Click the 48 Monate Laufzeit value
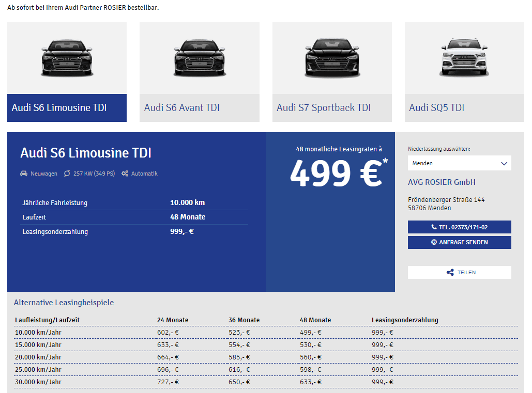 coord(188,217)
